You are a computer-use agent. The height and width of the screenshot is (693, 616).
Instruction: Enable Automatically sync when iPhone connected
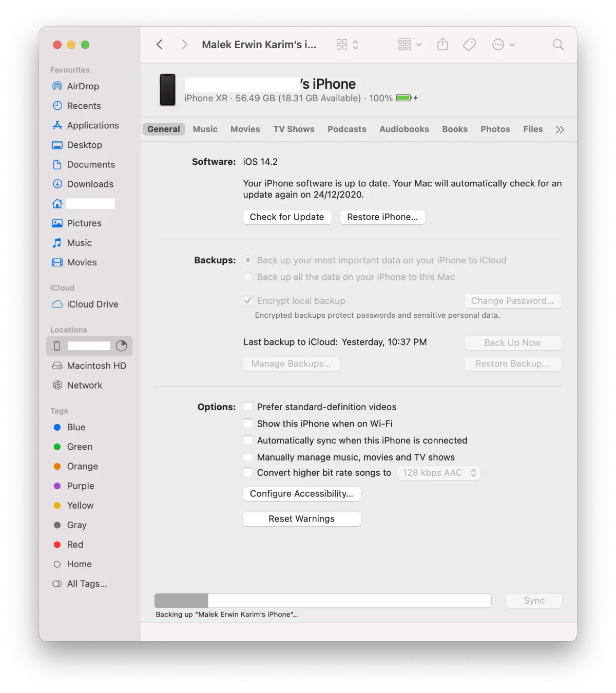tap(248, 440)
